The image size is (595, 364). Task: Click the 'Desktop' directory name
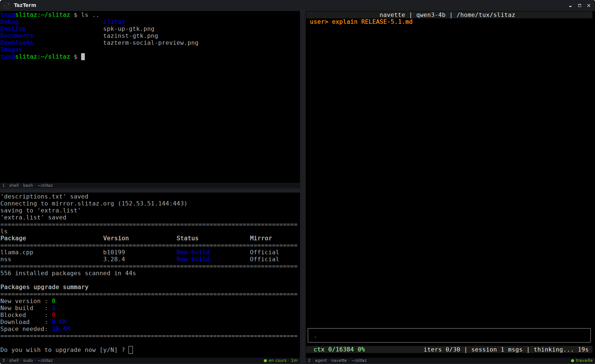(x=13, y=29)
